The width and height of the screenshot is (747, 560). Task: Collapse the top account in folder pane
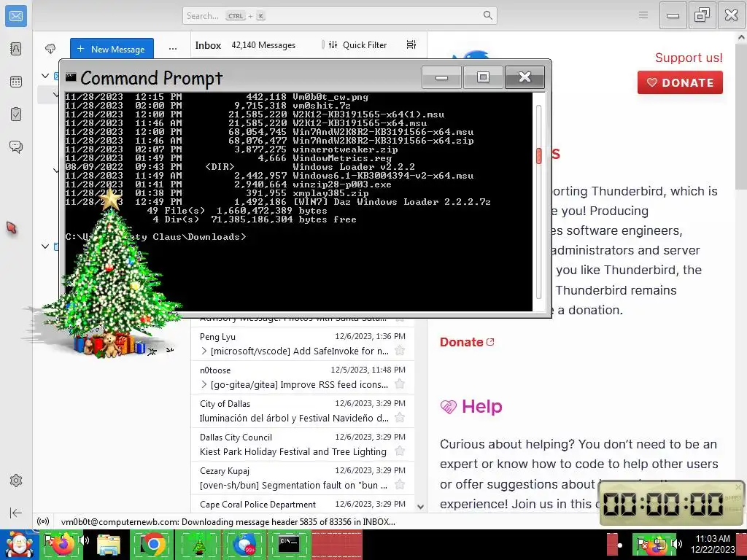pos(45,76)
